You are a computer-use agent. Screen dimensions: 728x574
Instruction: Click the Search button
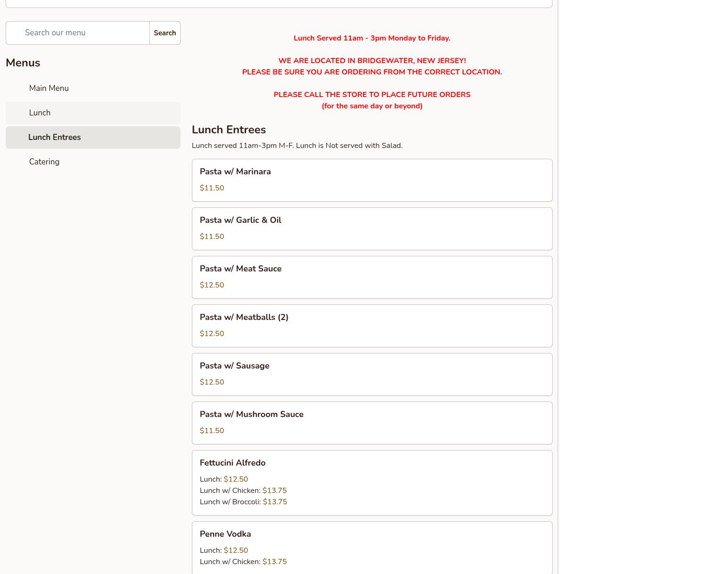[x=165, y=33]
